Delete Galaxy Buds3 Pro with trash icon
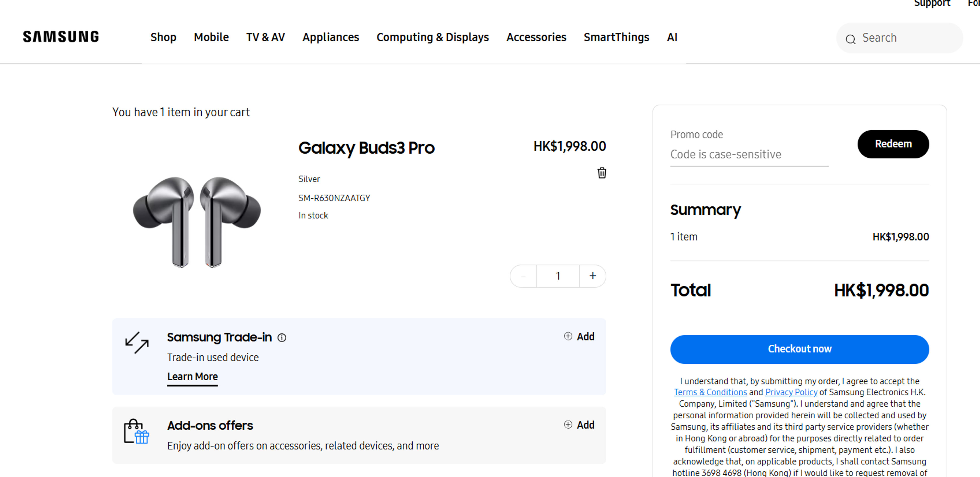This screenshot has height=477, width=980. pyautogui.click(x=602, y=173)
